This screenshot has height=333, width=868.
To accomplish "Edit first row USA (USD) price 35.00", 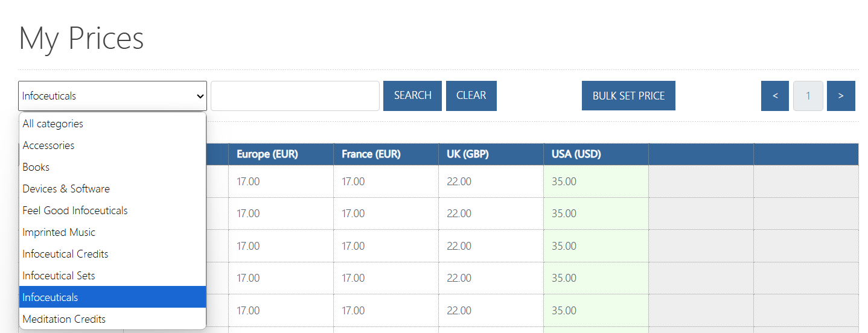I will [x=596, y=181].
